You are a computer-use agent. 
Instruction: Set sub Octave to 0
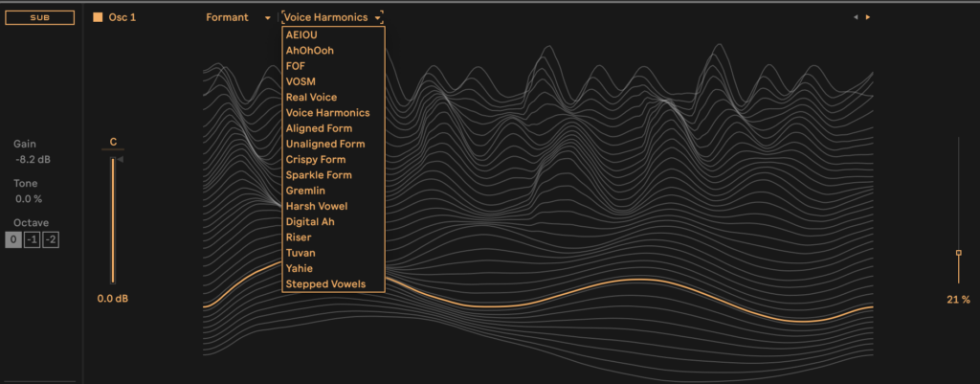13,240
